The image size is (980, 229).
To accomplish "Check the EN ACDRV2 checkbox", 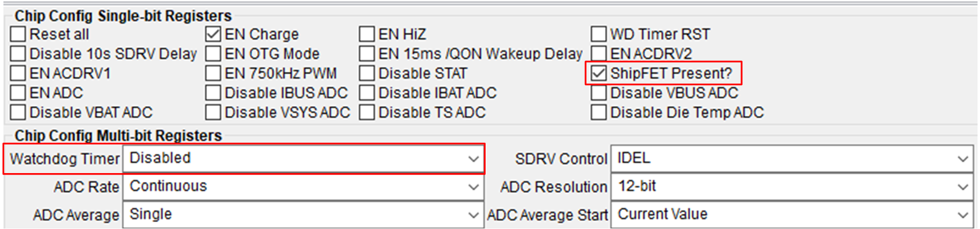I will pos(599,53).
